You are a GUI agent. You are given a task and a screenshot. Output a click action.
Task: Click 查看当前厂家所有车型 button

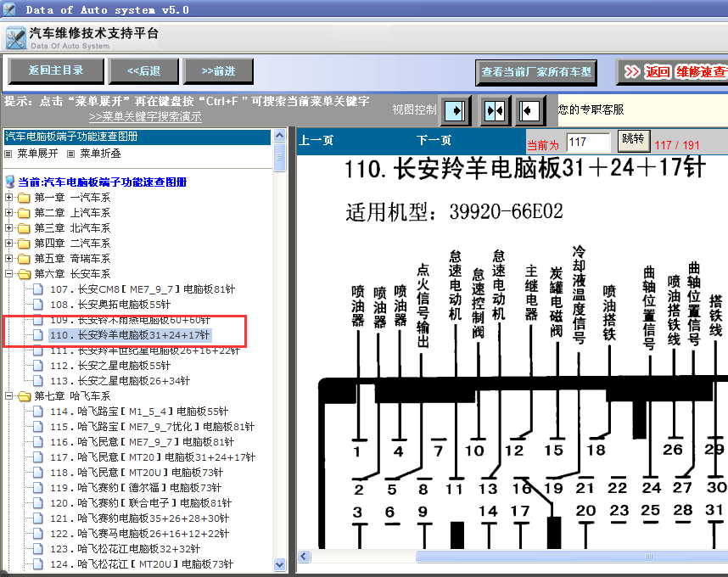tap(536, 72)
